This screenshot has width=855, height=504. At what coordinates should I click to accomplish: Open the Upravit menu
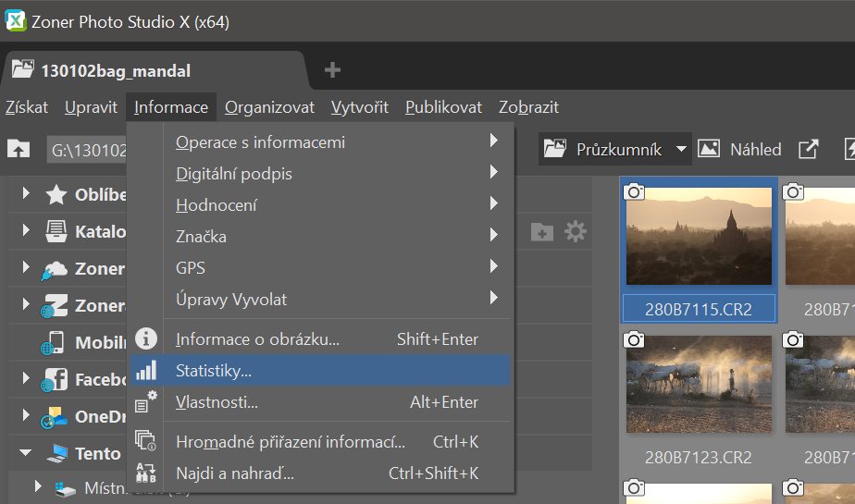click(91, 107)
